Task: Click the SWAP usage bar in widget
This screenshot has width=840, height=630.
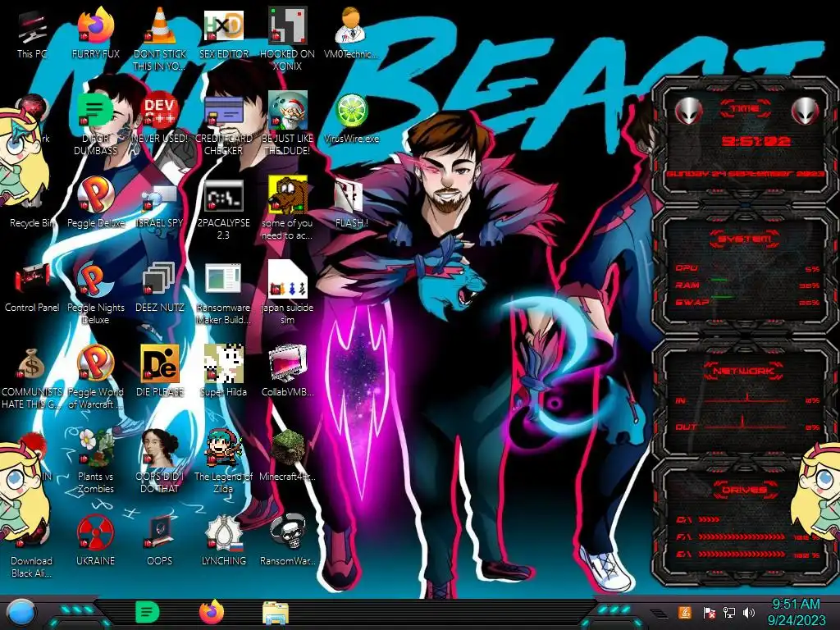Action: (748, 302)
